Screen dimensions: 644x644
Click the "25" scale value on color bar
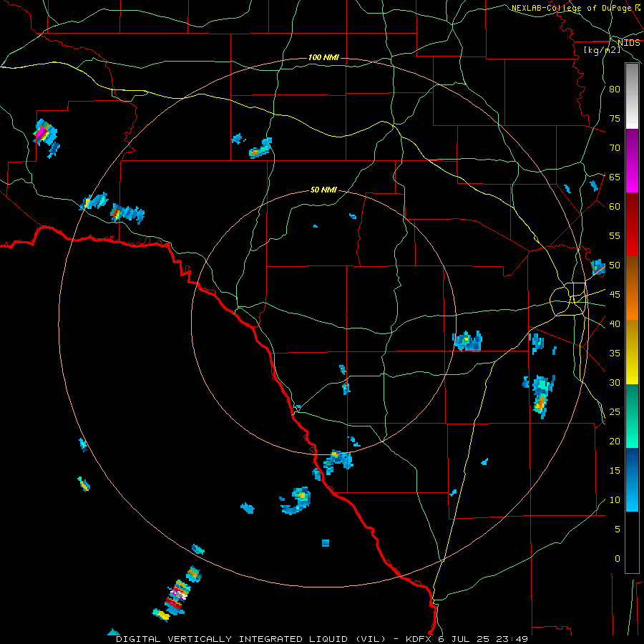pyautogui.click(x=615, y=411)
